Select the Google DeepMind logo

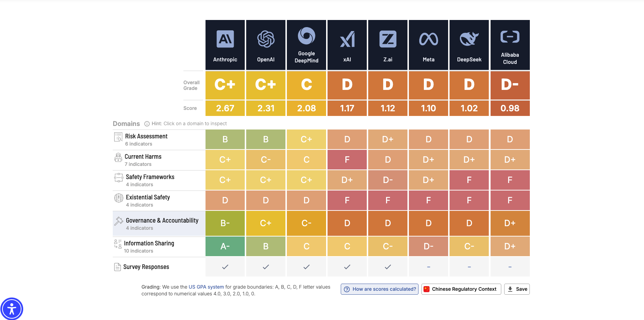pos(306,36)
